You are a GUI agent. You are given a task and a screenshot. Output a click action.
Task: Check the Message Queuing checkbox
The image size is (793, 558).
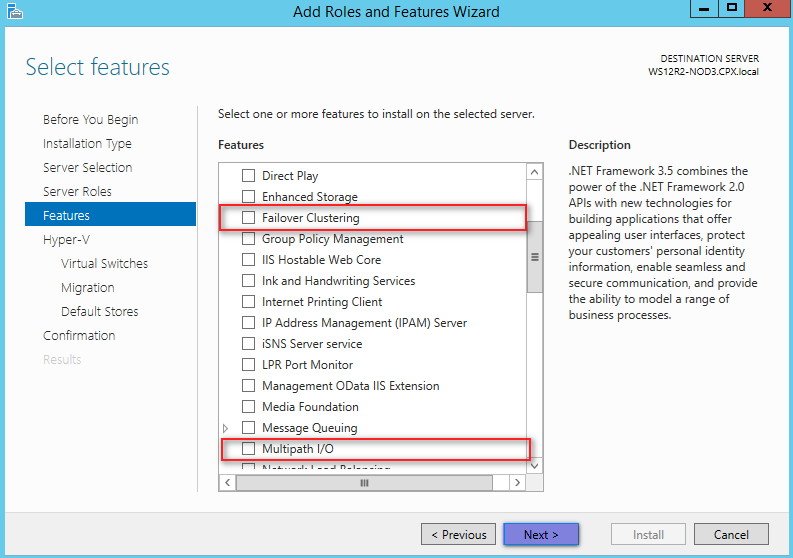[248, 428]
